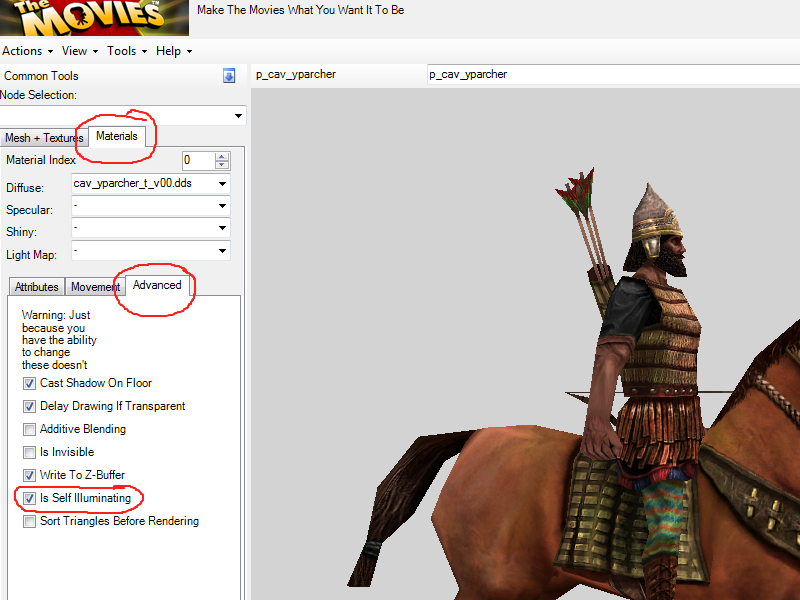Toggle Write To Z-Buffer checkbox
Screen dimensions: 800x600
(x=29, y=475)
